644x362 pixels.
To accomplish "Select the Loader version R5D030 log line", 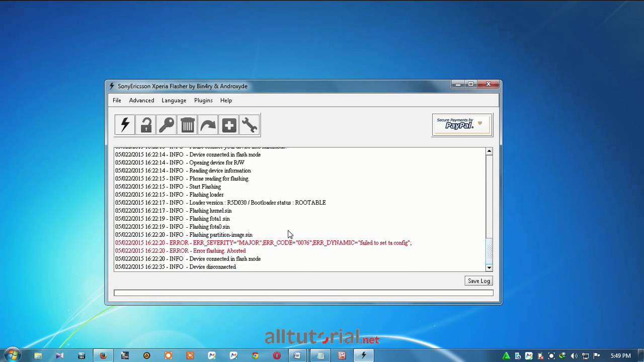I will (x=220, y=203).
